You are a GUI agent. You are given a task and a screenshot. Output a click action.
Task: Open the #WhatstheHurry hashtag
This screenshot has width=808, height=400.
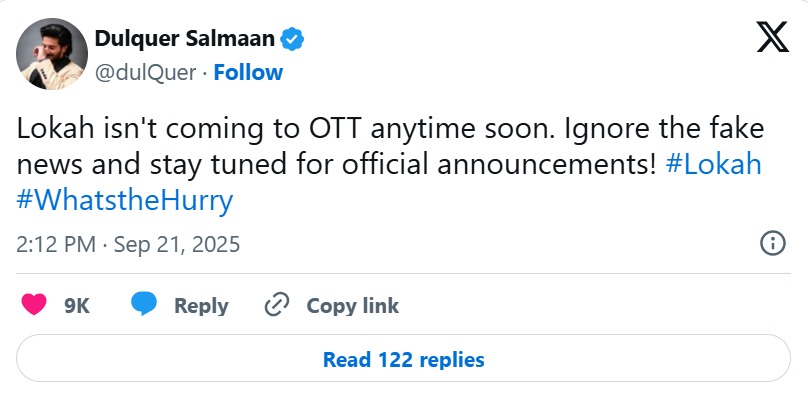click(x=125, y=200)
